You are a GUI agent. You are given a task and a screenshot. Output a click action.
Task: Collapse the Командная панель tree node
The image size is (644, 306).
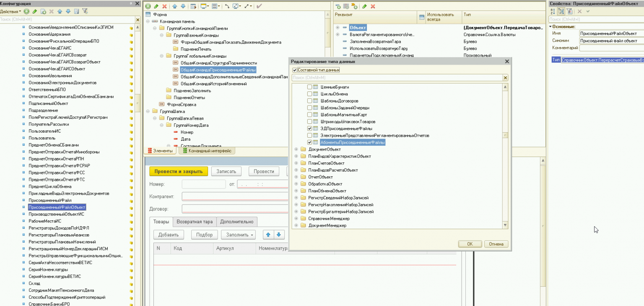(148, 21)
